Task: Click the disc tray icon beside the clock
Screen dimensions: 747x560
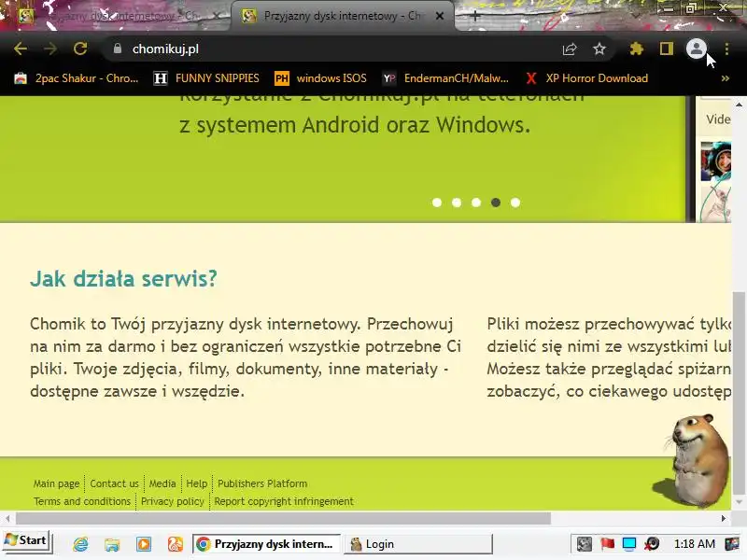Action: point(652,544)
